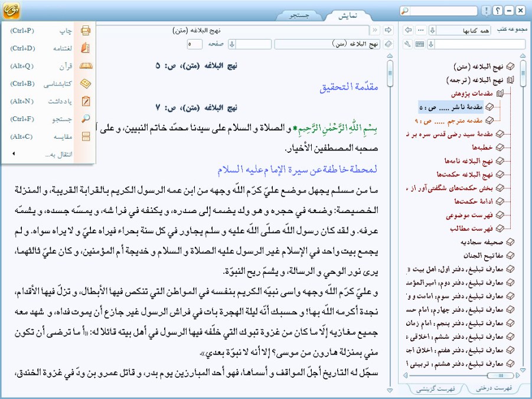532x399 pixels.
Task: Open فهرست مطالب tree item
Action: tap(471, 228)
